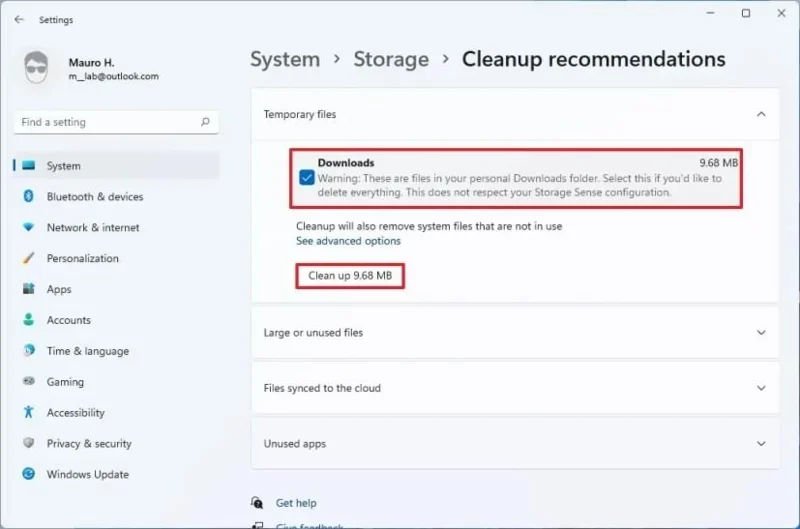This screenshot has width=800, height=529.
Task: Click the Gaming controller icon
Action: coord(29,381)
